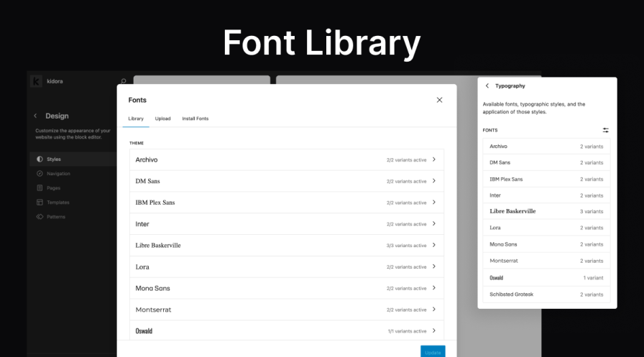Click the kidora site logo icon

pos(36,81)
